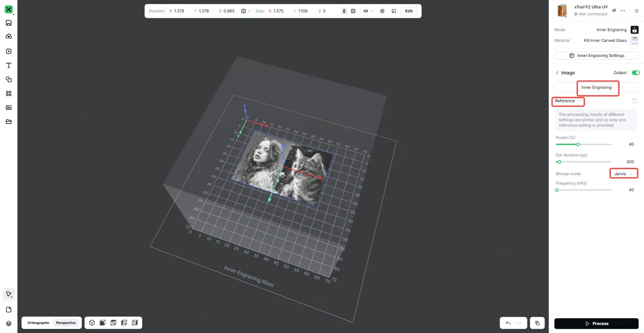This screenshot has width=644, height=333.
Task: Expand the Reference settings dropdown
Action: pyautogui.click(x=568, y=101)
